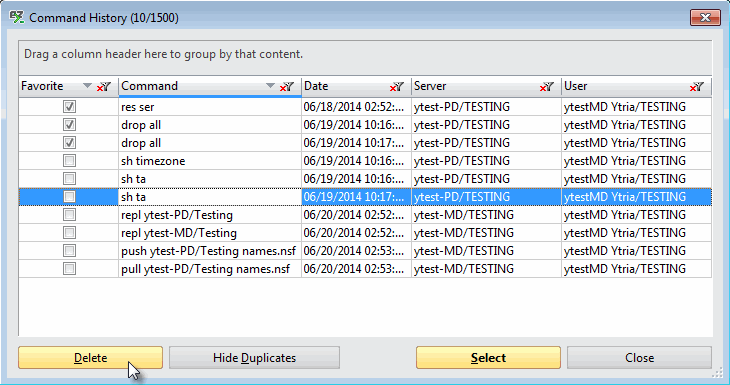Image resolution: width=730 pixels, height=385 pixels.
Task: Uncheck favorite for res ser command
Action: point(69,107)
